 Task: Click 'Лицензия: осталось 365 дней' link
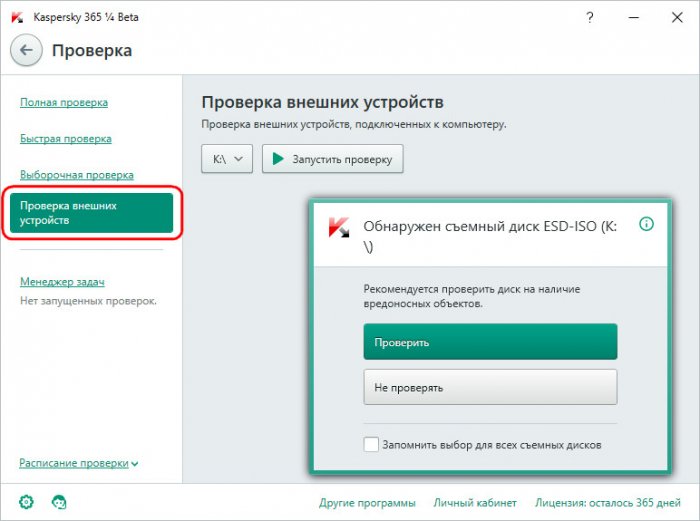[608, 503]
